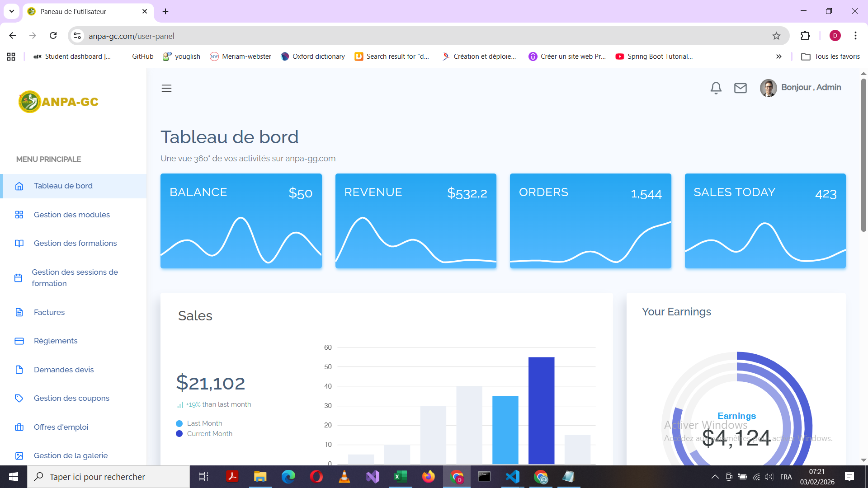Toggle Current Month legend dot
868x488 pixels.
(x=179, y=434)
